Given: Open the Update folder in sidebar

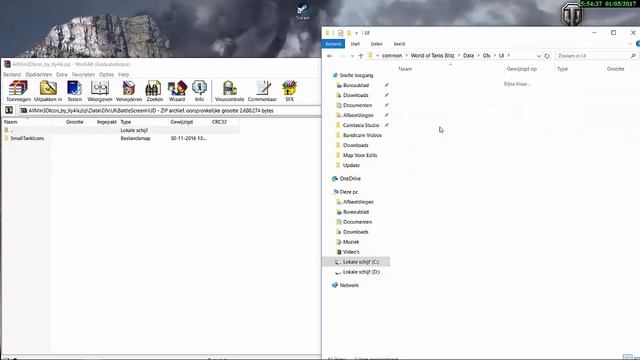Looking at the screenshot, I should [x=351, y=165].
